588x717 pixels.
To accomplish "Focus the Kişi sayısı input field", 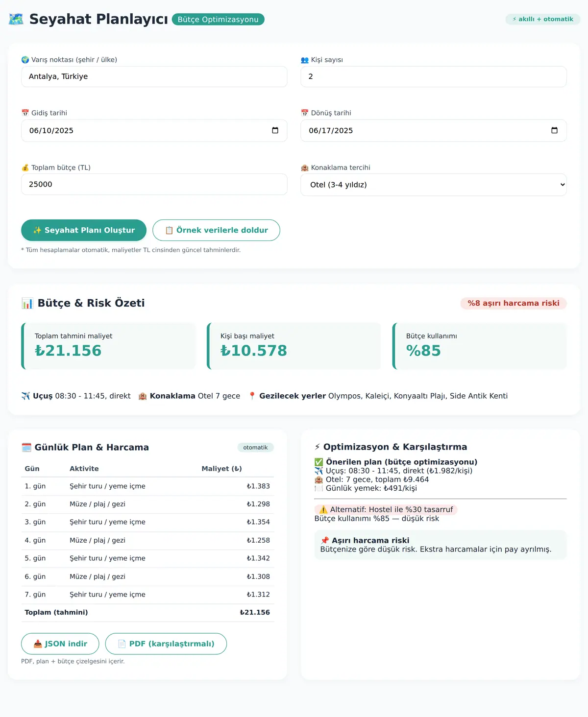I will point(434,76).
